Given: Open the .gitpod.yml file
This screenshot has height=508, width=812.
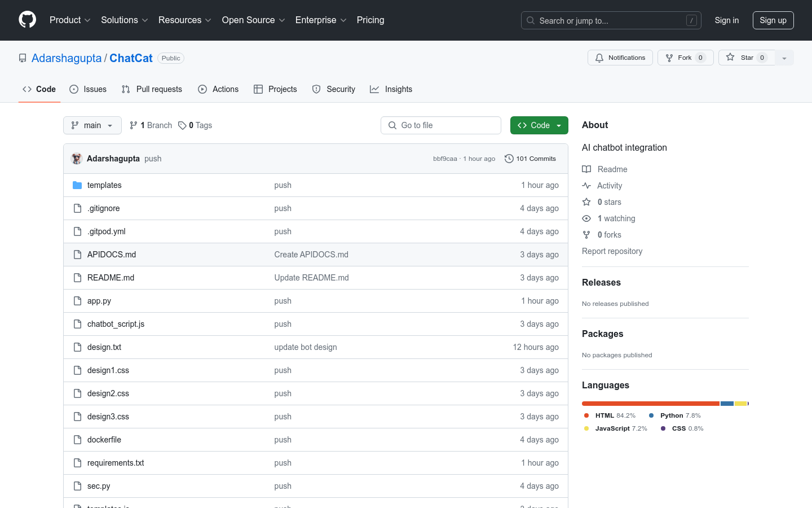Looking at the screenshot, I should point(107,231).
